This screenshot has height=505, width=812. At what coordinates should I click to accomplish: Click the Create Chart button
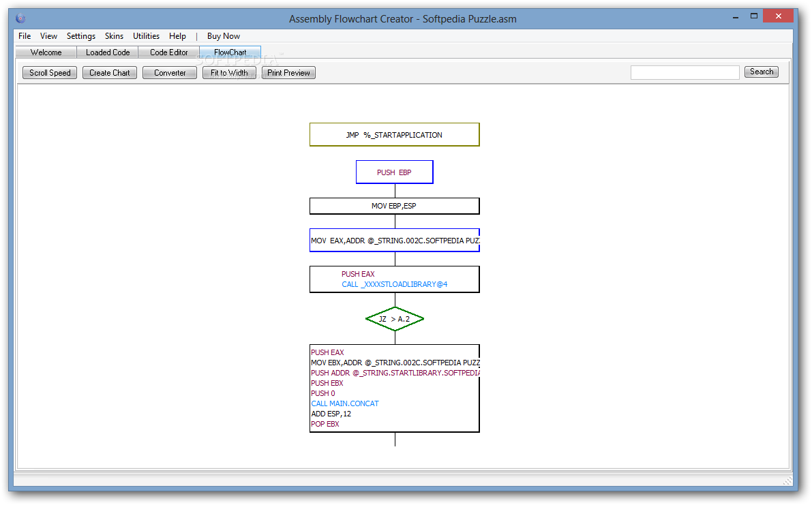click(x=110, y=73)
